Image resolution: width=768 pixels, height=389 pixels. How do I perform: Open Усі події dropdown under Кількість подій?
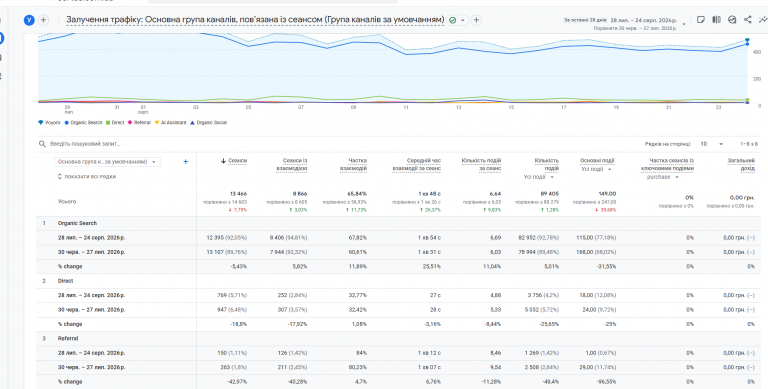(538, 177)
